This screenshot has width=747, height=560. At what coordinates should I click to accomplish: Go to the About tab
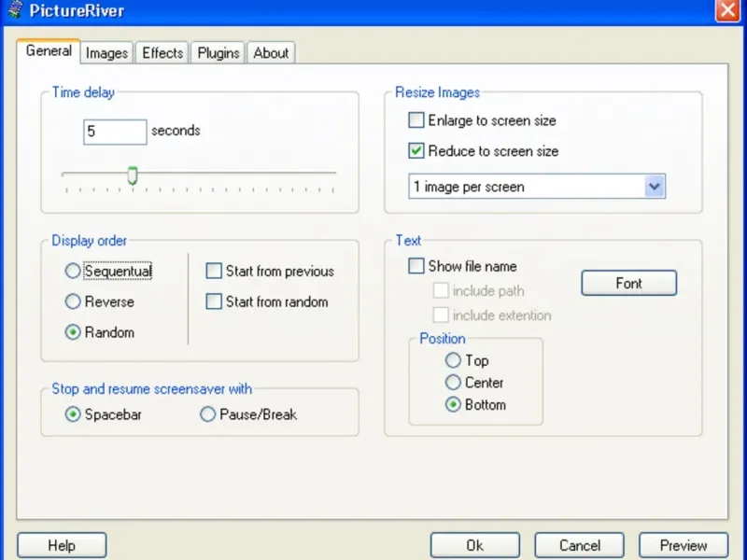(x=271, y=53)
